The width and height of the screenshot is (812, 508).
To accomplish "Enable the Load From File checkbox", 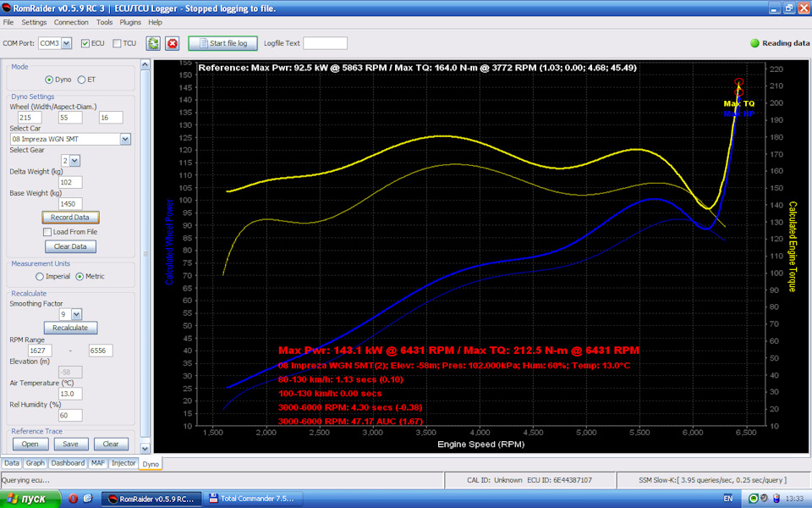I will point(47,232).
